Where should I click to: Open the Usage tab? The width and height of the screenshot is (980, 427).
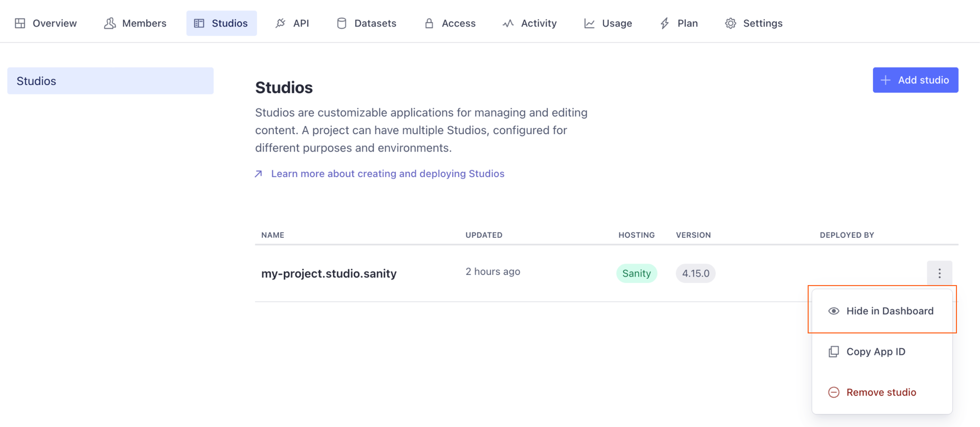(x=608, y=23)
